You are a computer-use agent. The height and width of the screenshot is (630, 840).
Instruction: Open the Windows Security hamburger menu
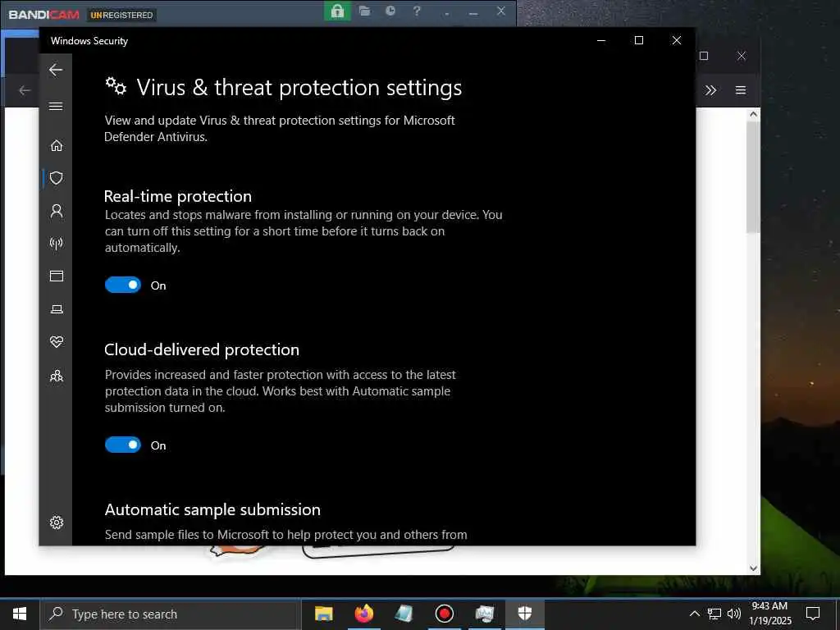56,106
